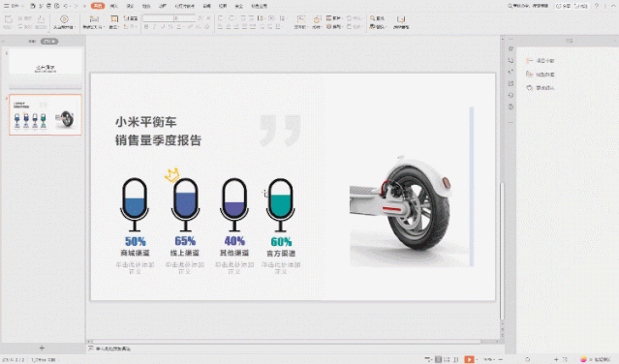
Task: Toggle strikethrough formatting
Action: pyautogui.click(x=170, y=27)
